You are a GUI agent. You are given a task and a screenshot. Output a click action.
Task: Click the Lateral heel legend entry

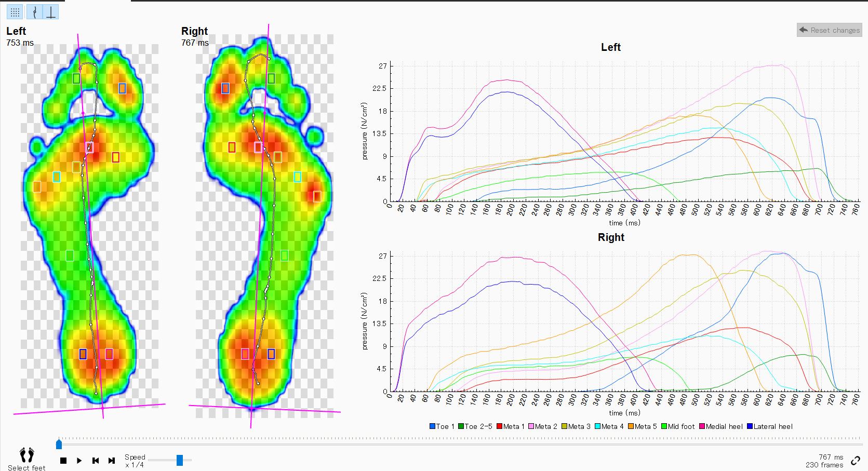coord(770,426)
